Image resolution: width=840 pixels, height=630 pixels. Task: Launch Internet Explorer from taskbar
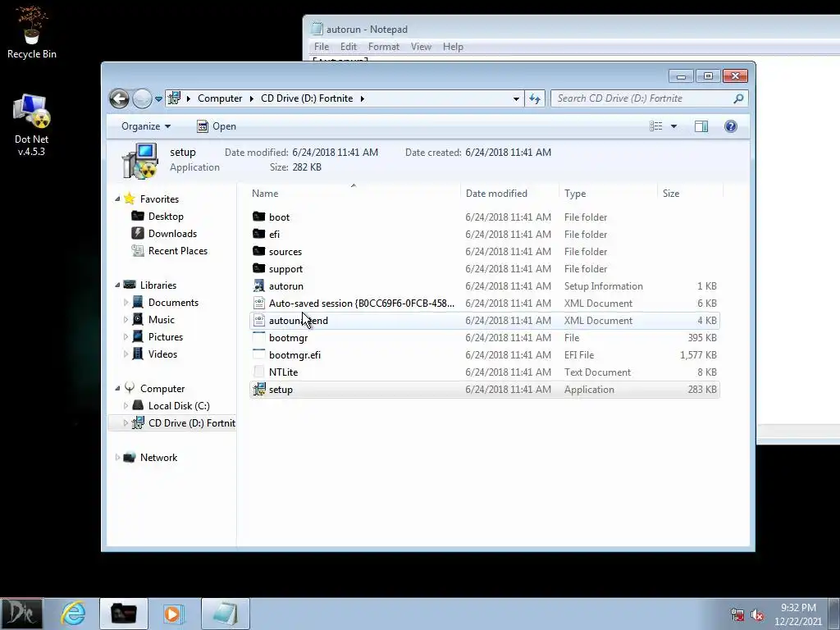tap(73, 614)
